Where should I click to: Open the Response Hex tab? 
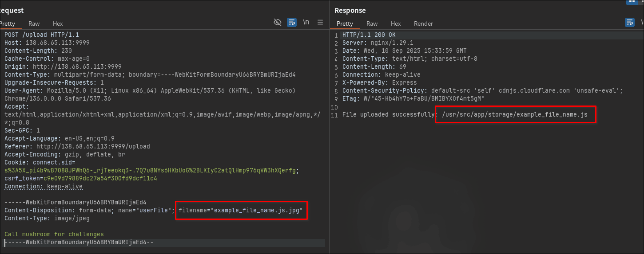click(396, 23)
